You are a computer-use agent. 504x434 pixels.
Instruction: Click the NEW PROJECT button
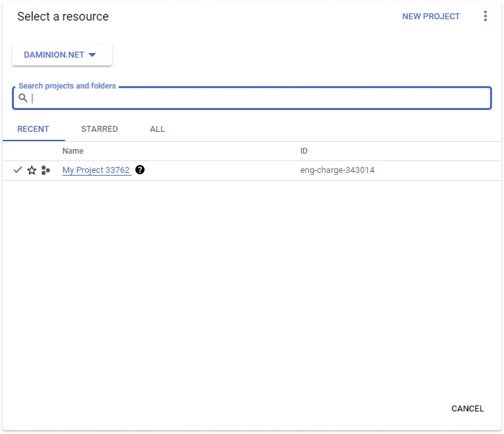(431, 17)
